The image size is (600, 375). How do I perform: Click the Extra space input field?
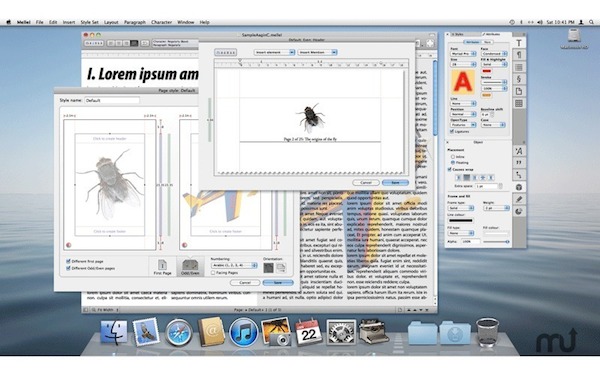coord(486,186)
